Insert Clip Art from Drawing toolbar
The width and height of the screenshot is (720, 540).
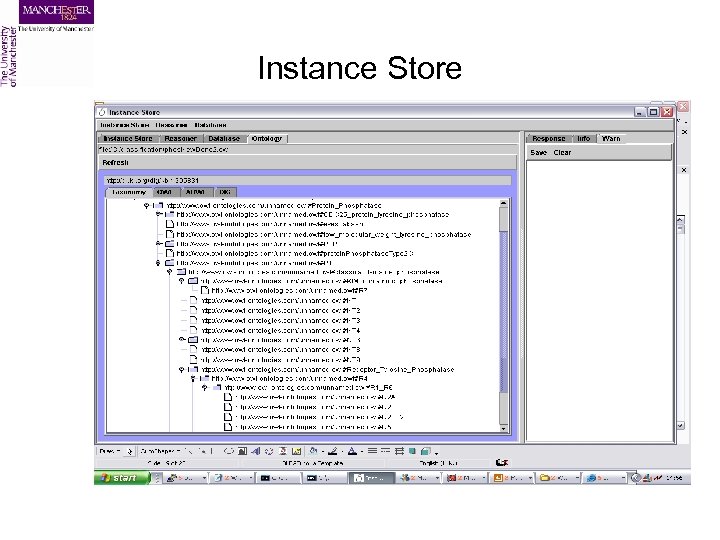tap(283, 451)
